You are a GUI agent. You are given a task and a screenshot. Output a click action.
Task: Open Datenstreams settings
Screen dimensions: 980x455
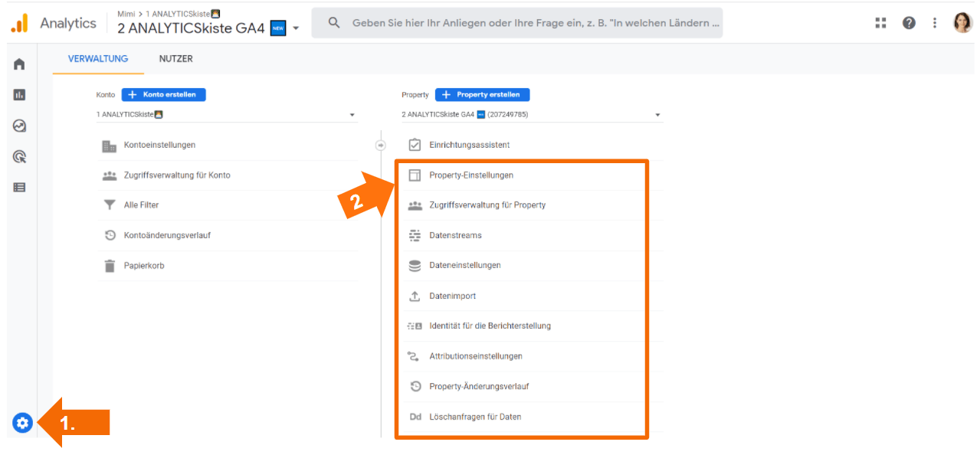pyautogui.click(x=455, y=235)
